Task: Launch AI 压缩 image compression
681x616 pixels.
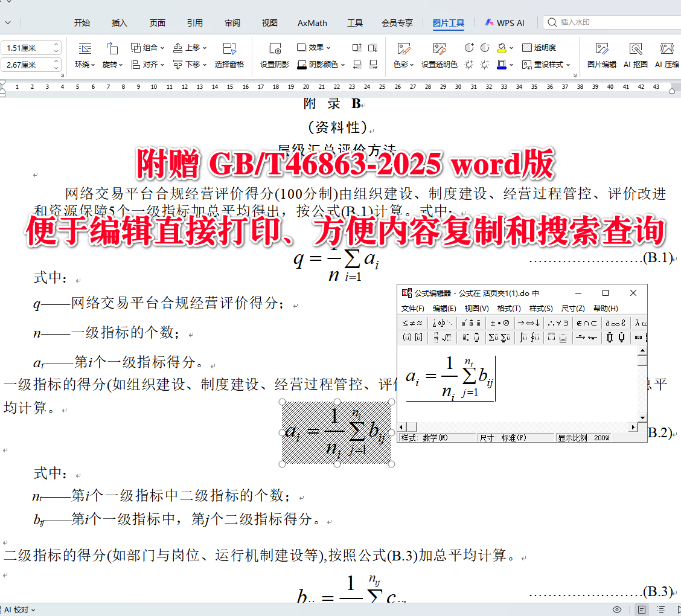Action: 667,54
